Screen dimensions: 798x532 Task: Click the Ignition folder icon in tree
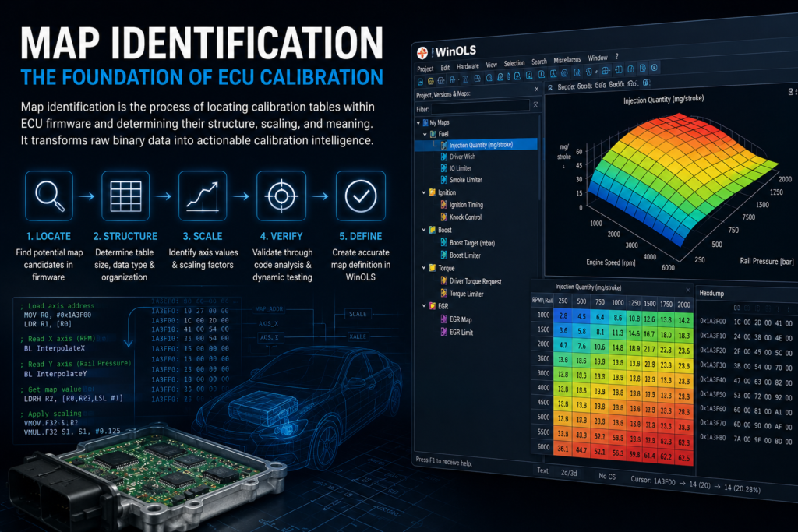click(432, 192)
